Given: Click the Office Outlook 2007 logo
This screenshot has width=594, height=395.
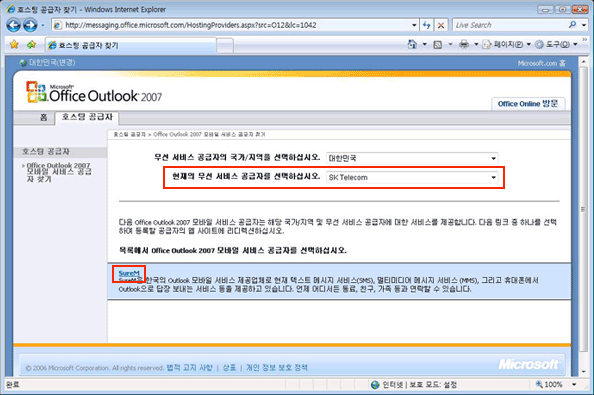Looking at the screenshot, I should tap(94, 92).
